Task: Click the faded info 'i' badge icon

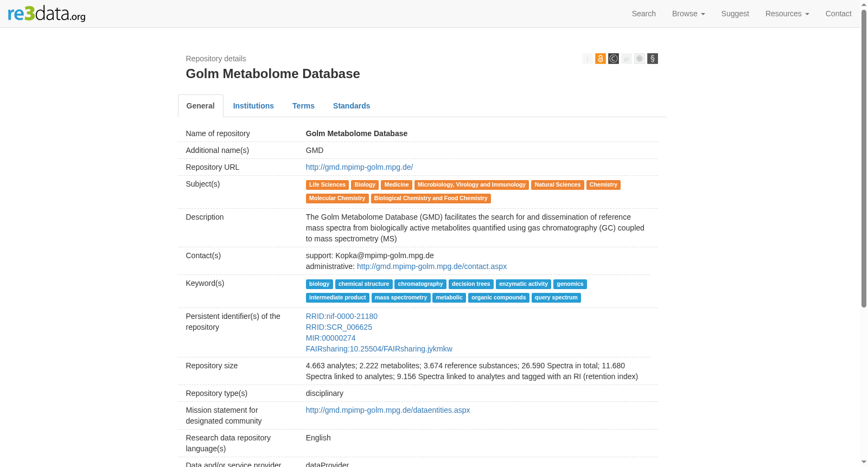Action: (587, 59)
